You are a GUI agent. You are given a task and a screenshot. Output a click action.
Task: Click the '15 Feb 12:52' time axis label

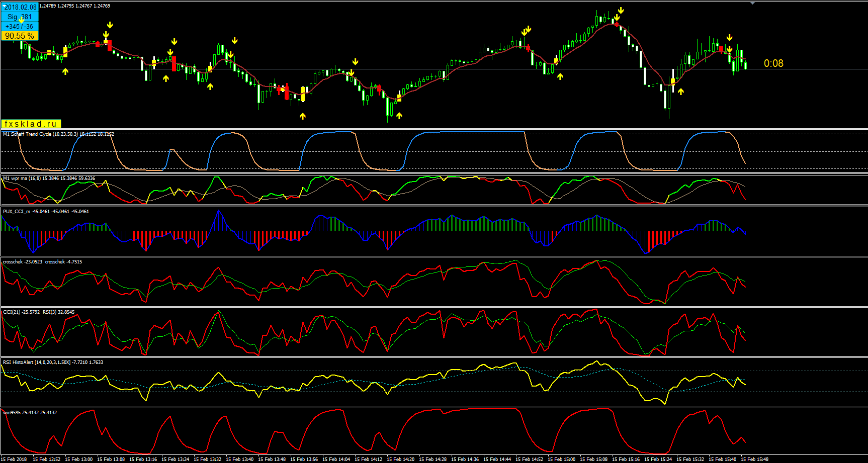tap(46, 459)
